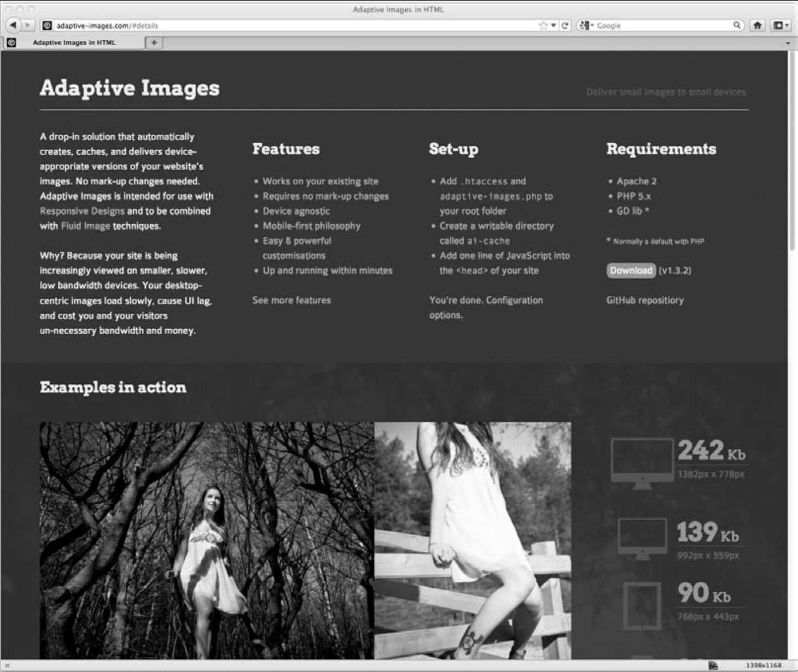Expand the bookmarks toolbar menu dropdown

pyautogui.click(x=782, y=25)
